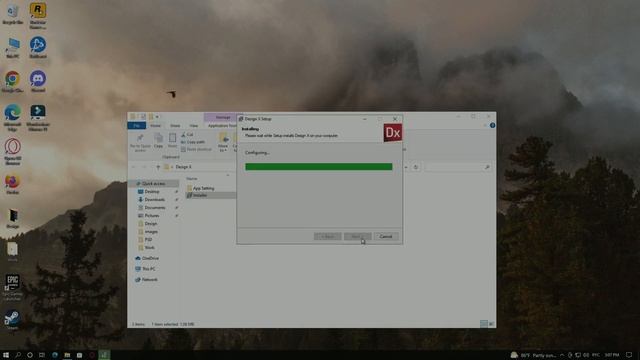Click the Paste icon in Explorer ribbon
This screenshot has width=640, height=360.
172,141
